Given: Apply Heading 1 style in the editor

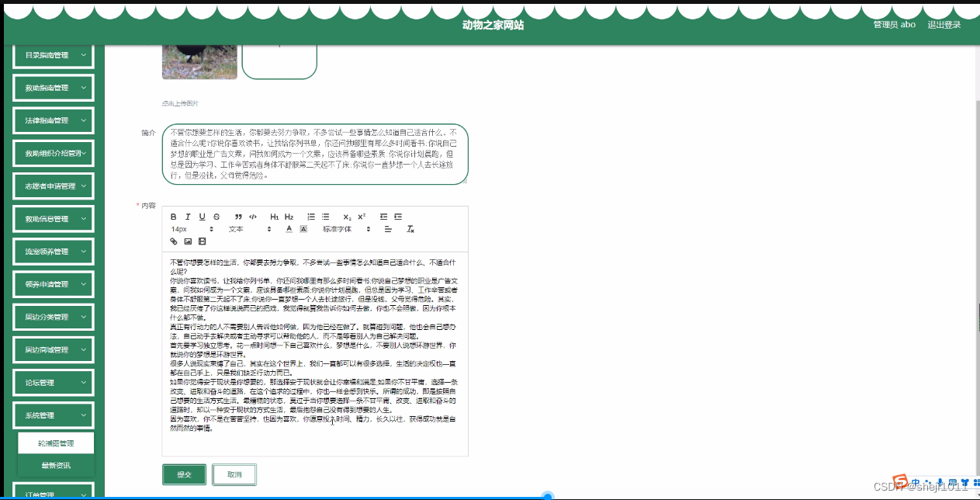Looking at the screenshot, I should (275, 217).
